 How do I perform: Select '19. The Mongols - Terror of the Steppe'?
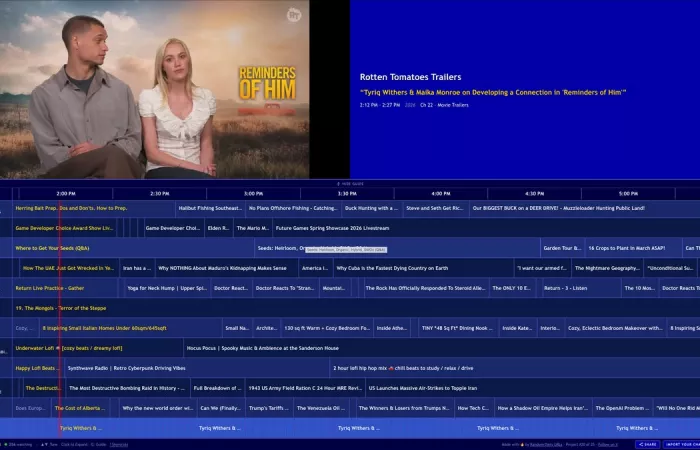pyautogui.click(x=356, y=308)
